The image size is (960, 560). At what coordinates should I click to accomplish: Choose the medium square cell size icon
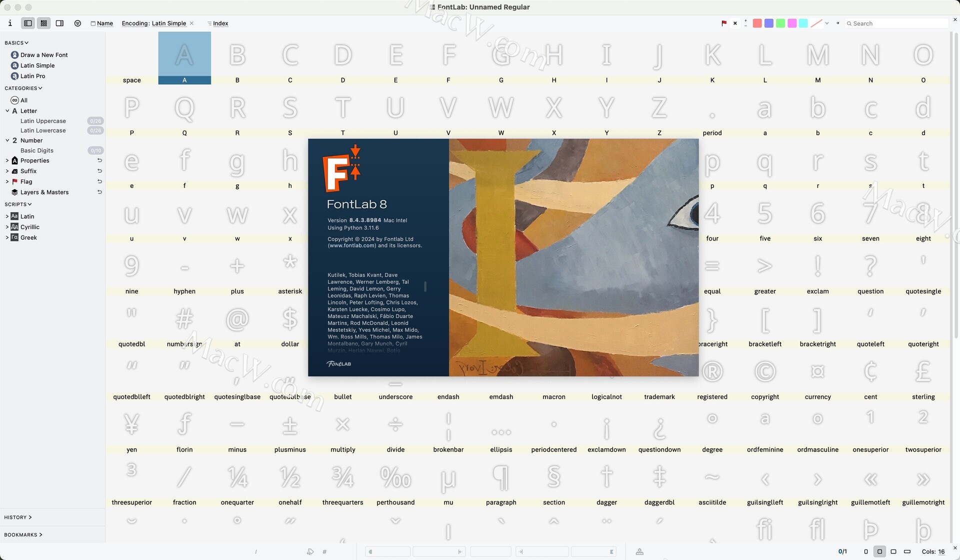879,551
